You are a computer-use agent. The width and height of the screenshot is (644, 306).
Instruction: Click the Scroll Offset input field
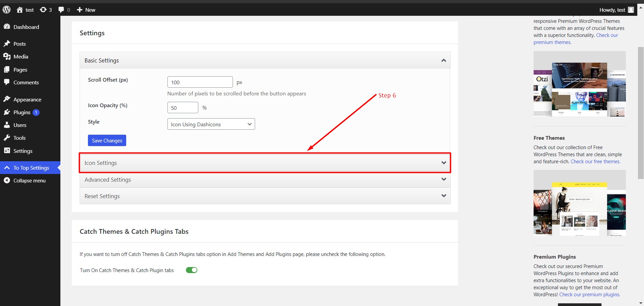click(x=200, y=82)
